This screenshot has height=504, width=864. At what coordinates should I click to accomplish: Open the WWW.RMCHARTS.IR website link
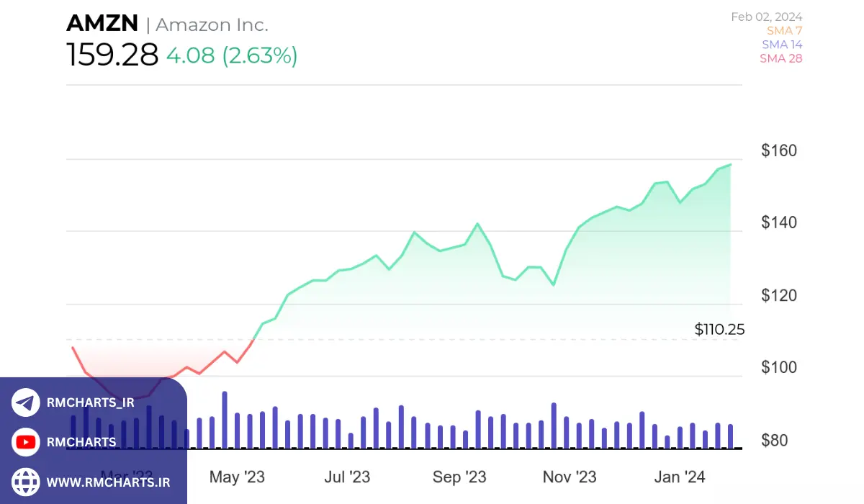pos(108,482)
